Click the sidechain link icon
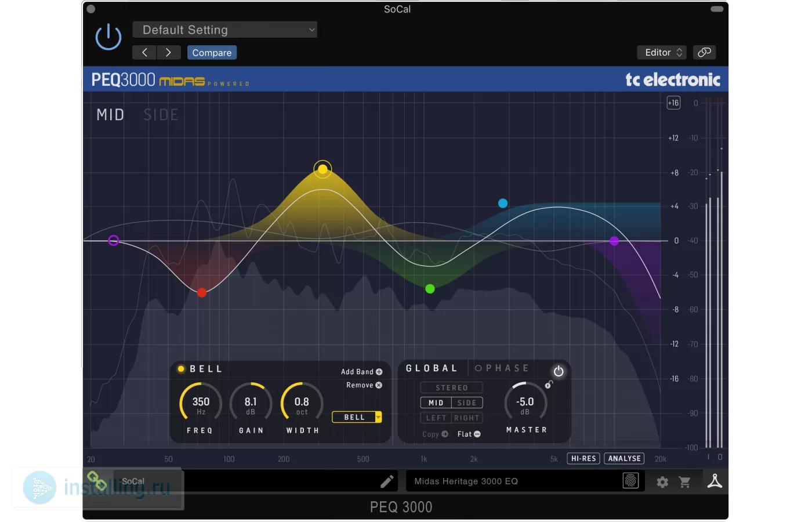812x522 pixels. [704, 52]
